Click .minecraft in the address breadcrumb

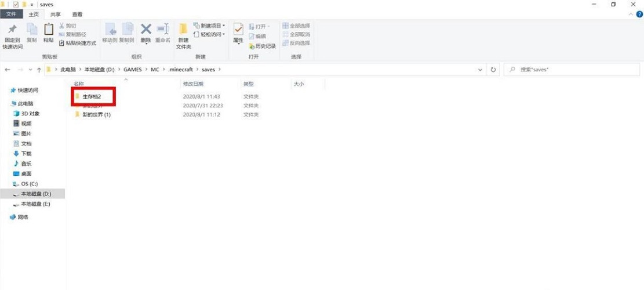(180, 70)
